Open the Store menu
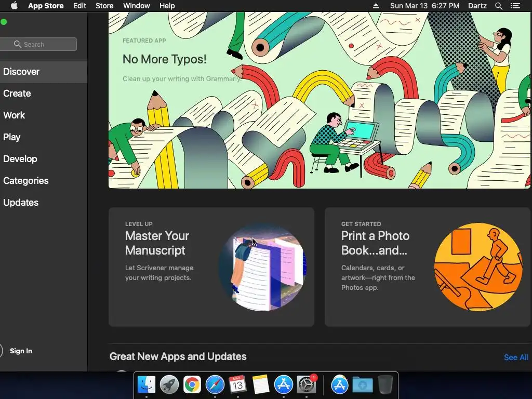532x399 pixels. (104, 6)
